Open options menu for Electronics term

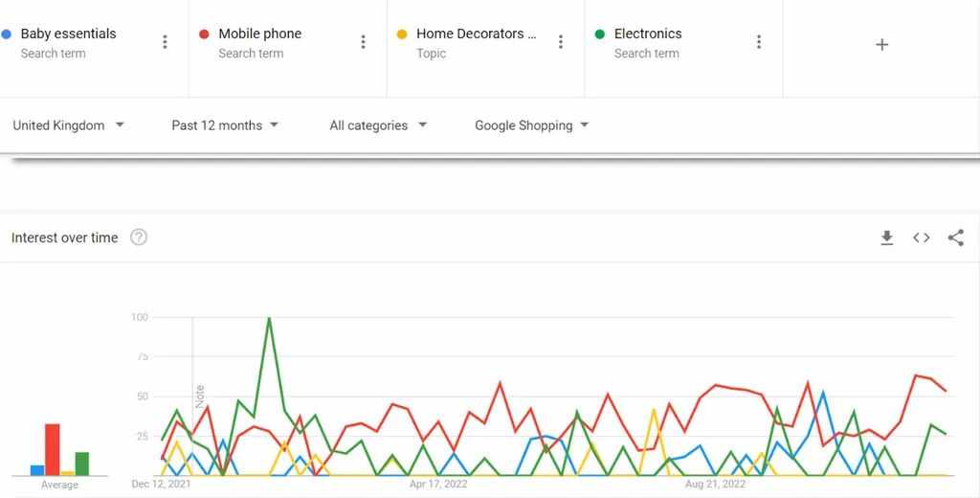click(759, 42)
